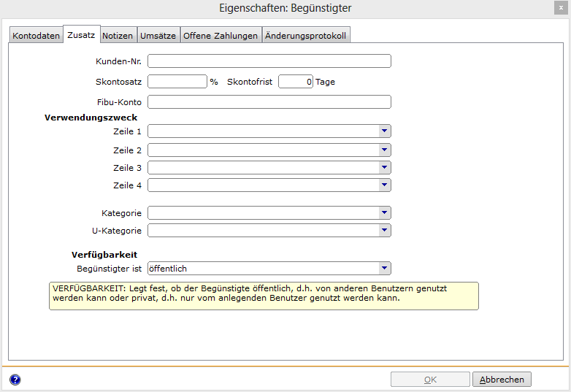The height and width of the screenshot is (392, 571).
Task: Focus the Skontosatz percent field
Action: [177, 82]
